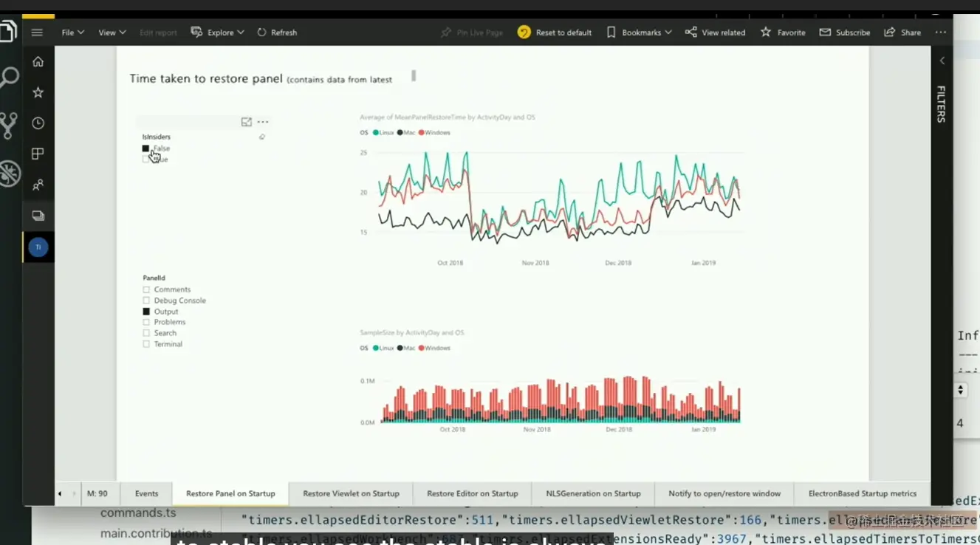This screenshot has height=545, width=980.
Task: Clear IsInsiders selections eraser icon
Action: tap(262, 137)
